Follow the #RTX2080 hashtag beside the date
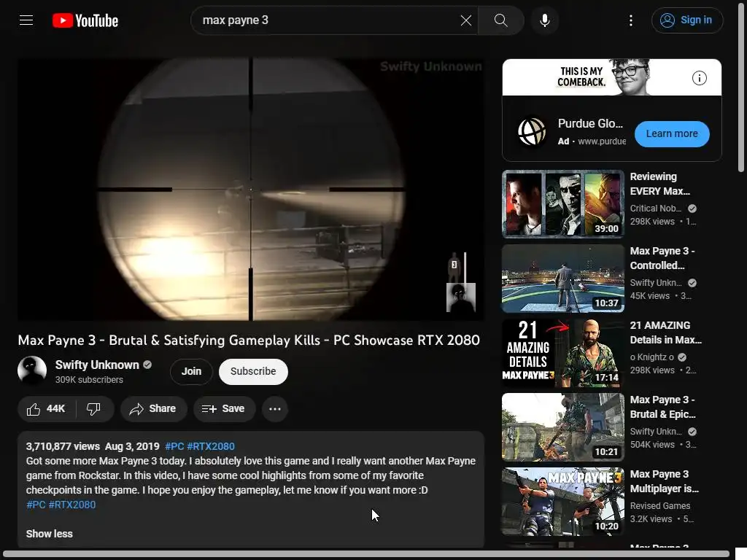747x560 pixels. click(x=211, y=447)
